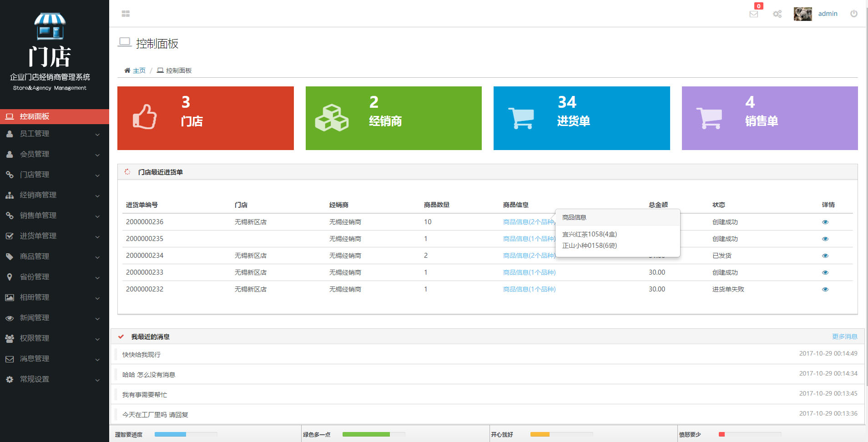
Task: Toggle sidebar with the grid menu icon
Action: coord(126,14)
